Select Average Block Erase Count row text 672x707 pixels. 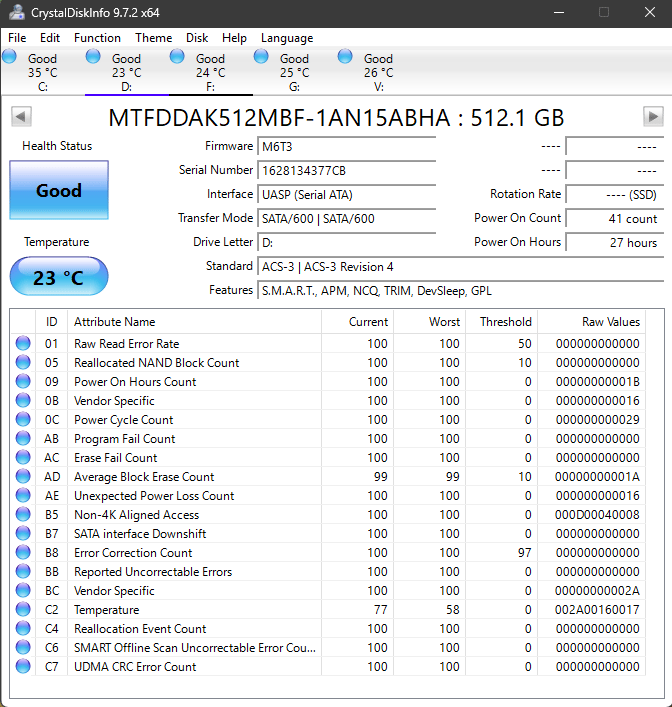[x=144, y=477]
